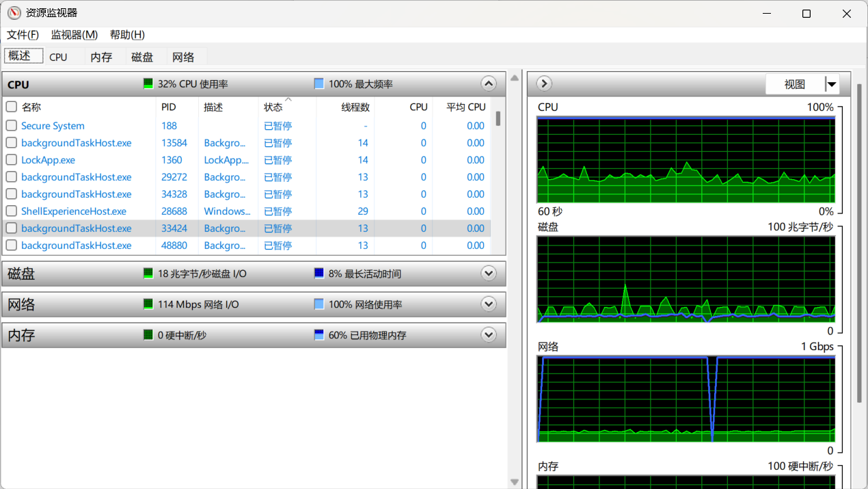
Task: Switch to the CPU tab
Action: [x=59, y=57]
